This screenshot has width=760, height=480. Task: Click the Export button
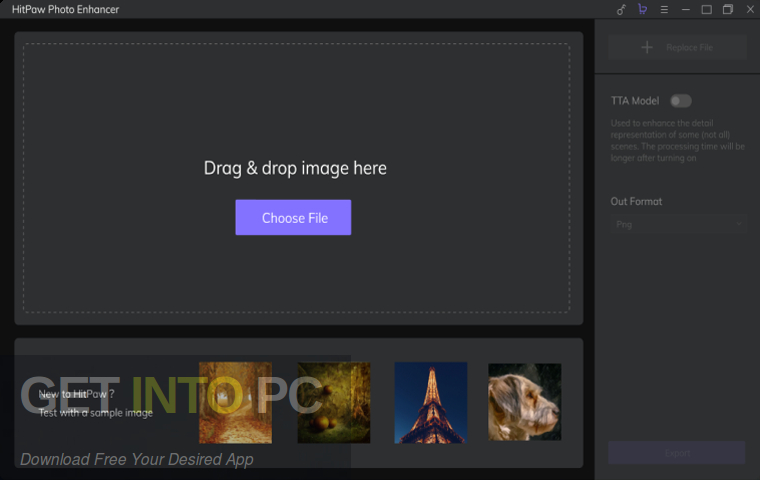coord(677,453)
